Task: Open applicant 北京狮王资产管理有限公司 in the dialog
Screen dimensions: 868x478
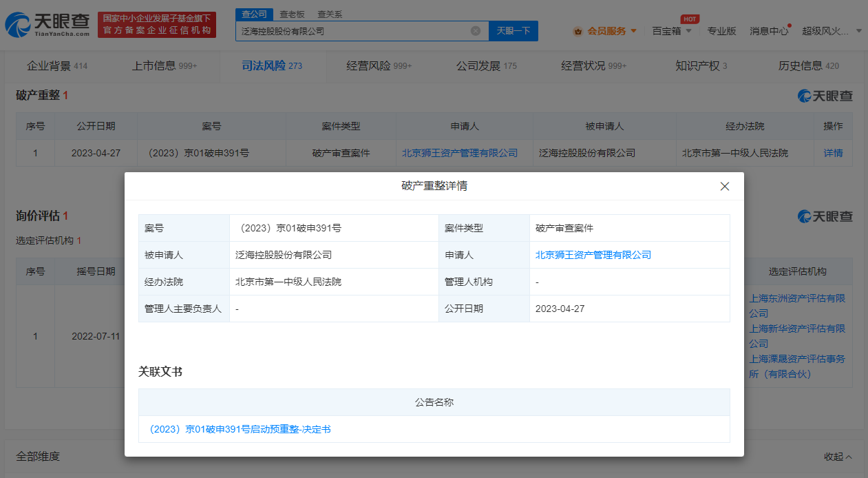Action: coord(593,255)
